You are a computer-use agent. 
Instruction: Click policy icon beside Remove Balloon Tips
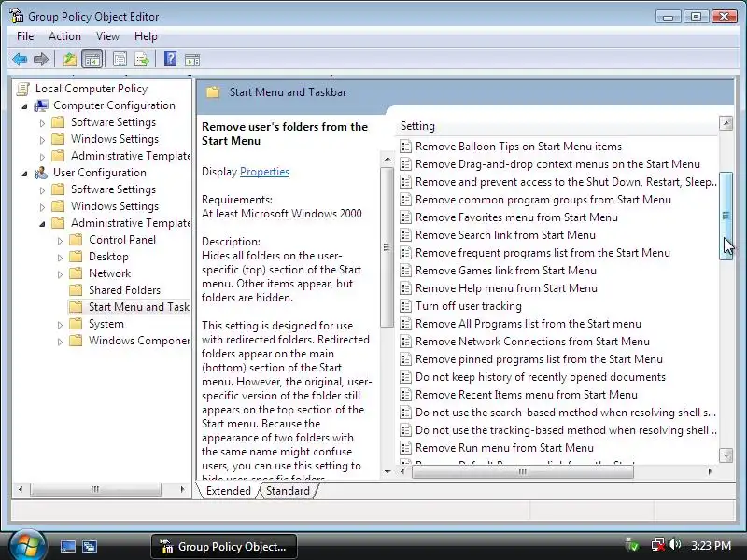[x=405, y=147]
